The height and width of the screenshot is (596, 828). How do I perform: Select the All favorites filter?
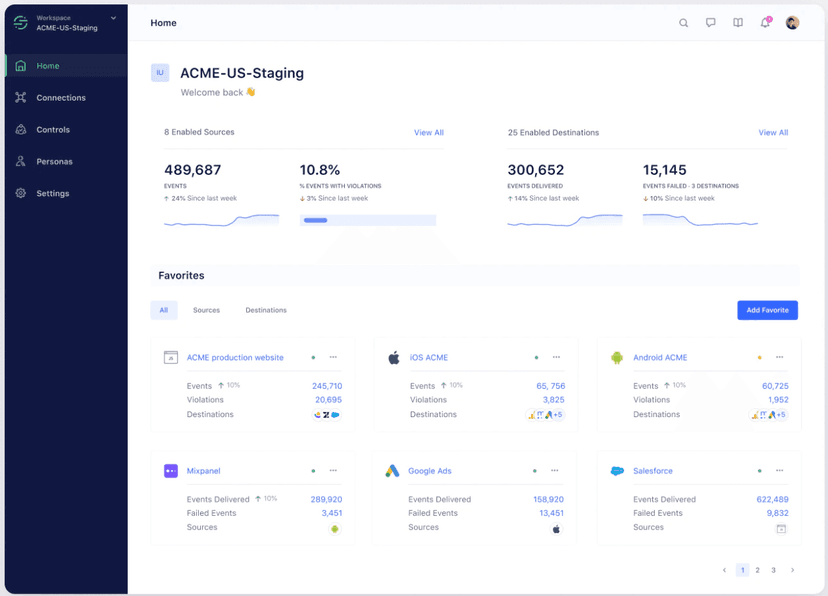click(164, 310)
